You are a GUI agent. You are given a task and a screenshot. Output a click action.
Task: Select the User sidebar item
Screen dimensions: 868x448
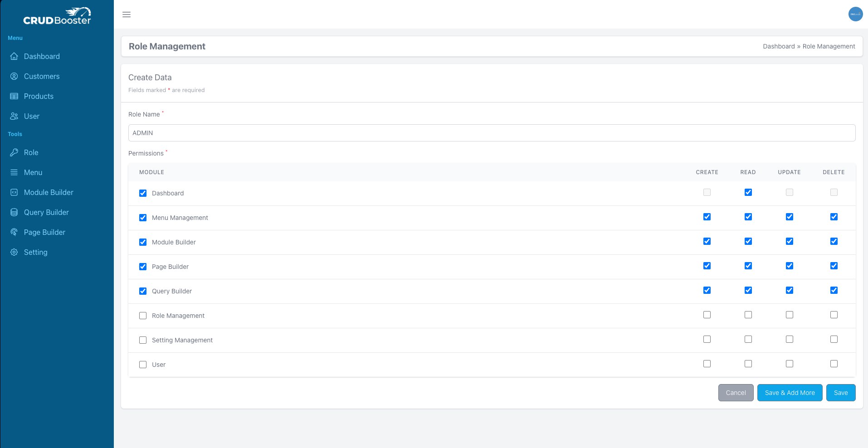[31, 116]
